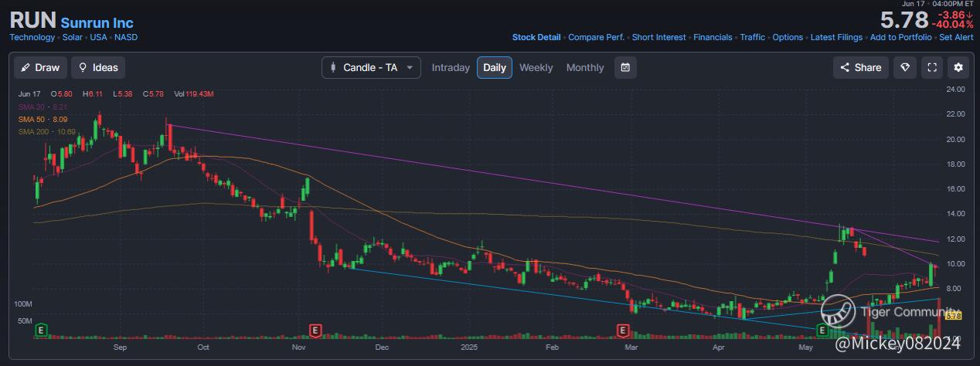This screenshot has height=366, width=980.
Task: Click Add to Portfolio
Action: [x=900, y=37]
